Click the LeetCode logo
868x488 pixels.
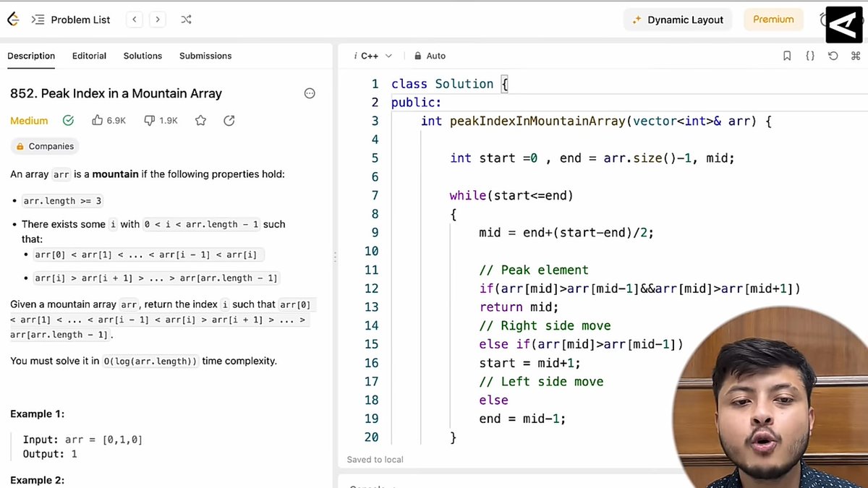click(12, 19)
